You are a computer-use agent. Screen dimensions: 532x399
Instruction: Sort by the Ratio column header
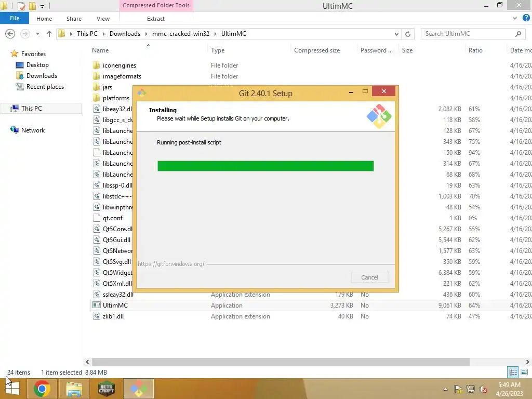coord(475,50)
